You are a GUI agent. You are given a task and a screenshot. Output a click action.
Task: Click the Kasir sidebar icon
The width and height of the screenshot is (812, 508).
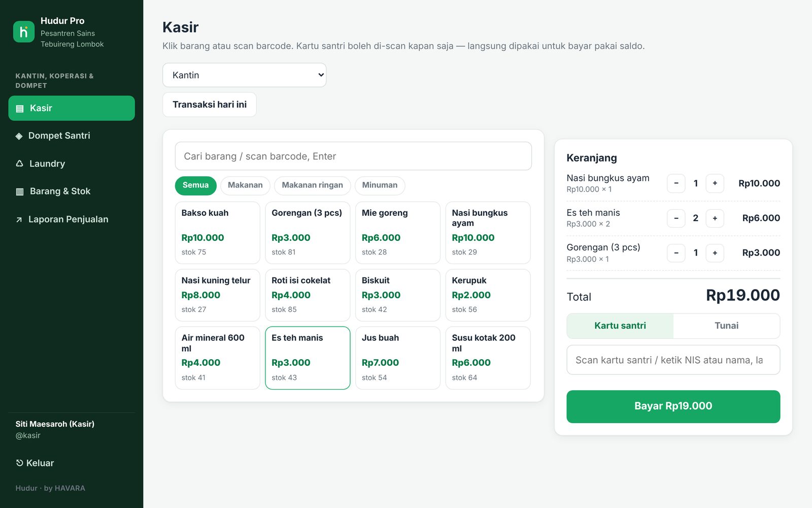tap(20, 108)
